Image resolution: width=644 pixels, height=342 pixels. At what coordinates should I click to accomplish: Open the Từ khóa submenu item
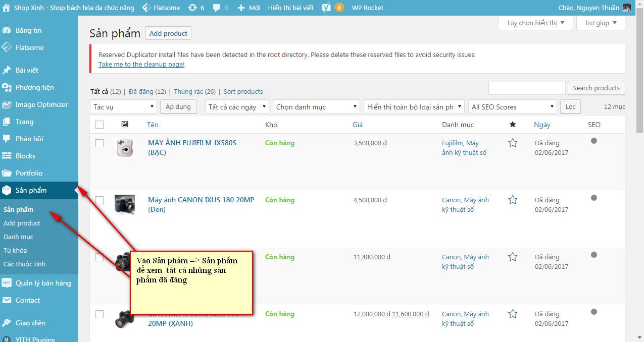(15, 250)
